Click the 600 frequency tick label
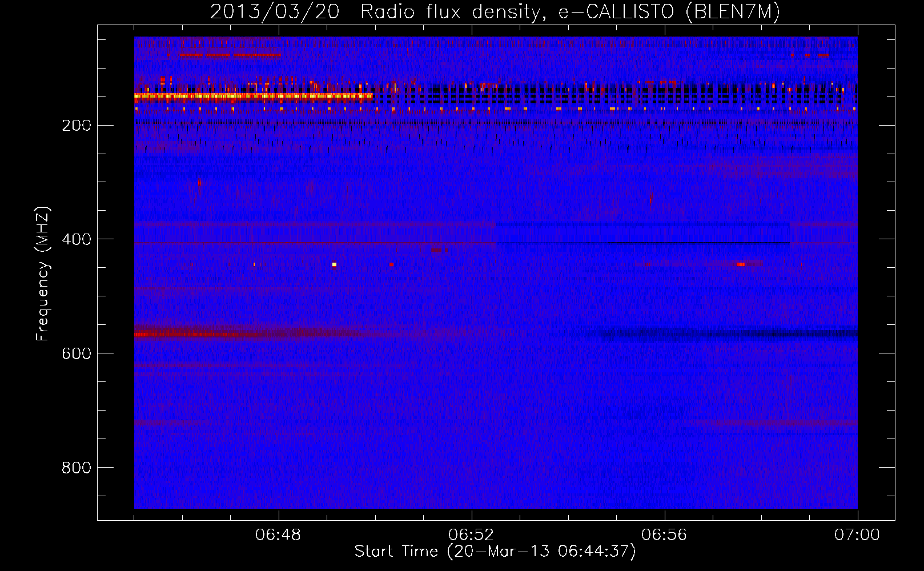Image resolution: width=924 pixels, height=571 pixels. pos(77,353)
